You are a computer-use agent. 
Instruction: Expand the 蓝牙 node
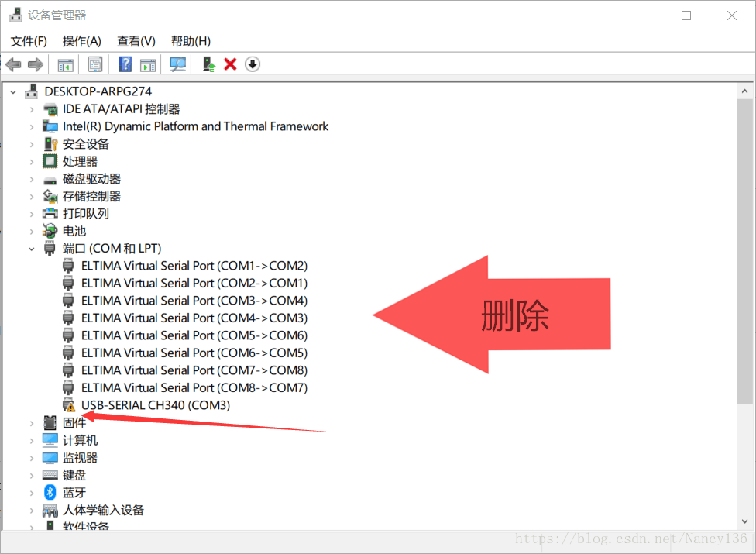(x=32, y=493)
